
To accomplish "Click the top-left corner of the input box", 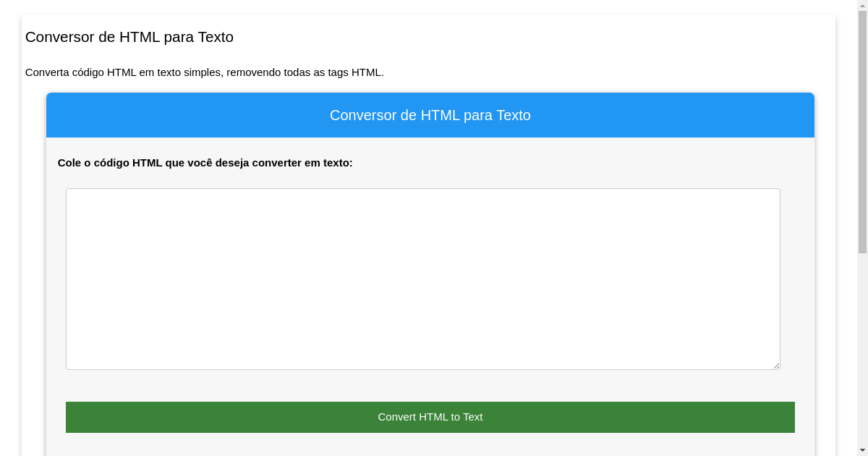I will point(72,195).
